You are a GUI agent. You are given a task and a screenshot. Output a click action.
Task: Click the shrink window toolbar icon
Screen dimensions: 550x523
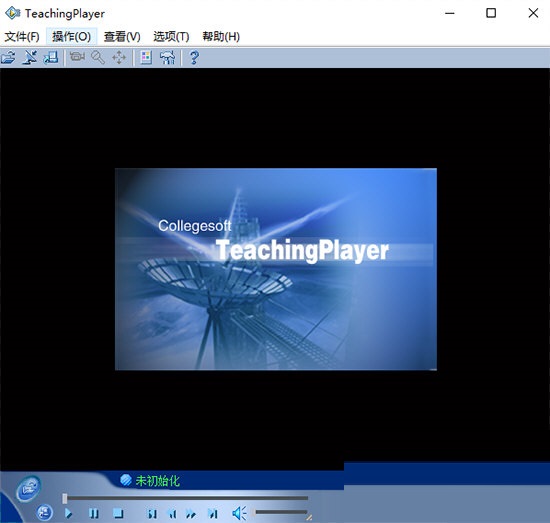pos(30,58)
